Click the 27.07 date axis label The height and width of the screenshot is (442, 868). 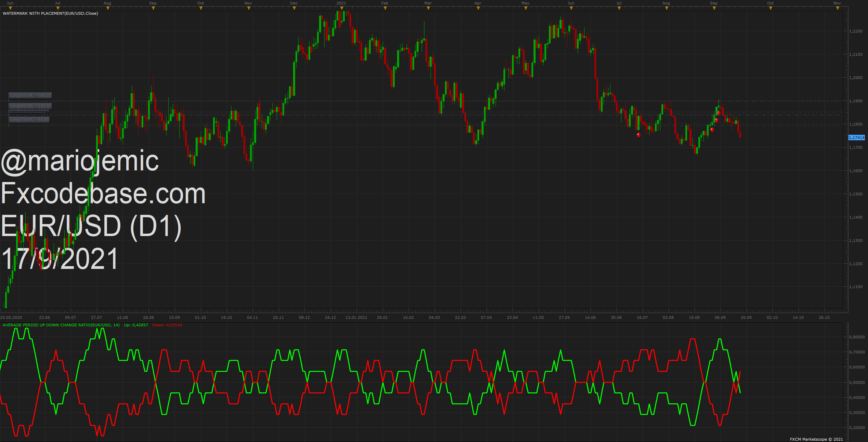96,317
